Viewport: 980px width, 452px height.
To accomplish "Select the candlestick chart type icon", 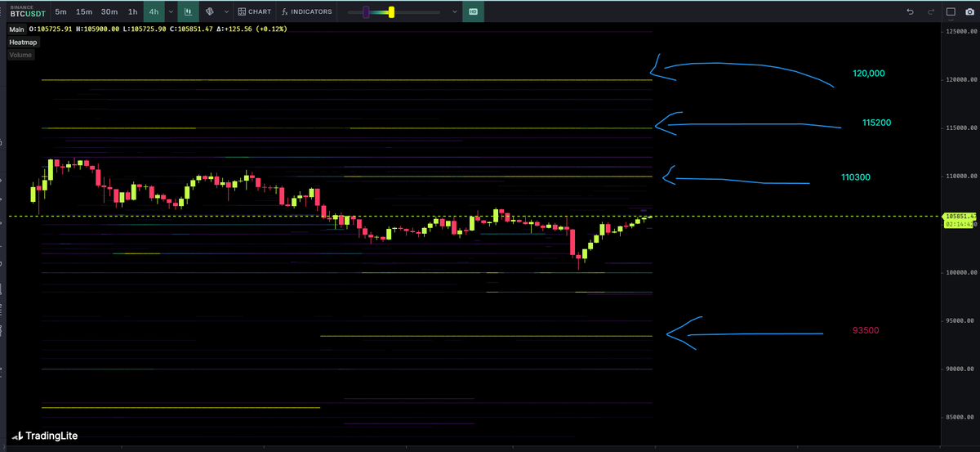I will tap(189, 11).
